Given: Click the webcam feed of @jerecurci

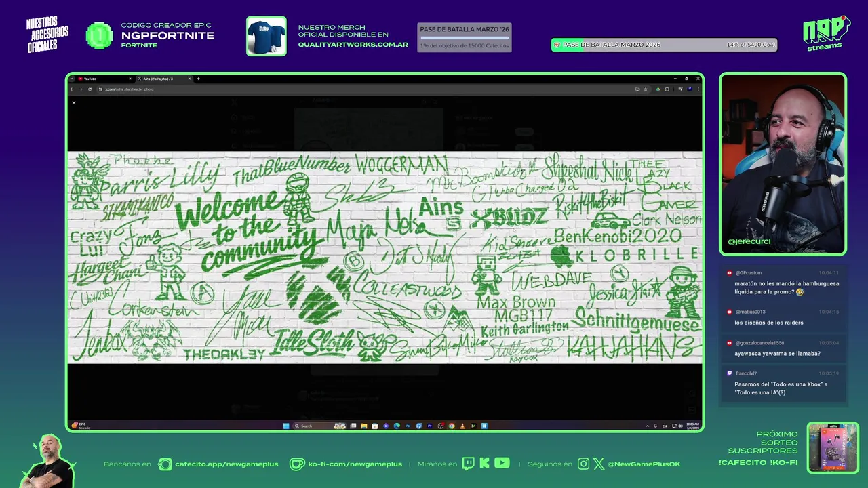Looking at the screenshot, I should coord(783,163).
